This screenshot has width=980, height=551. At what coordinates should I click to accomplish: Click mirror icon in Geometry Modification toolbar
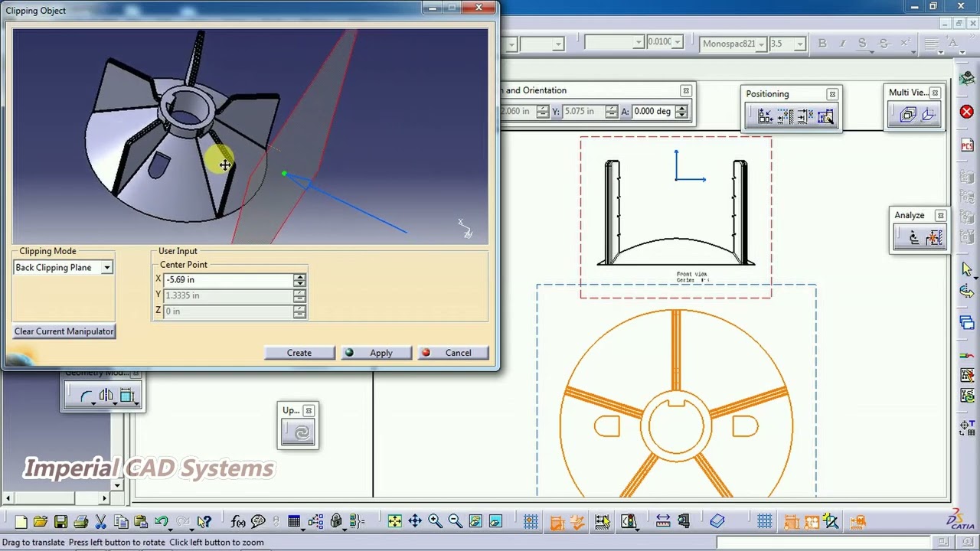click(106, 396)
